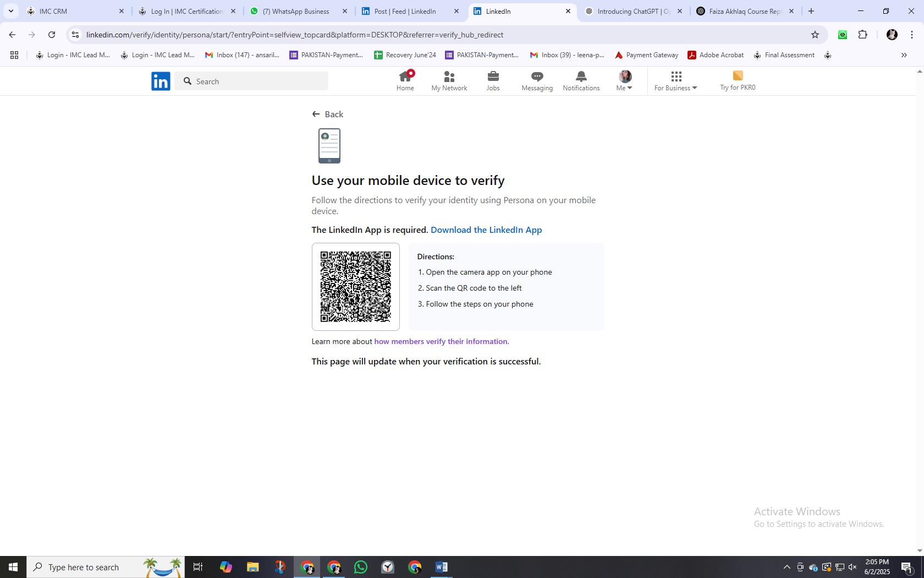This screenshot has width=924, height=578.
Task: Open Task View on taskbar
Action: (x=198, y=567)
